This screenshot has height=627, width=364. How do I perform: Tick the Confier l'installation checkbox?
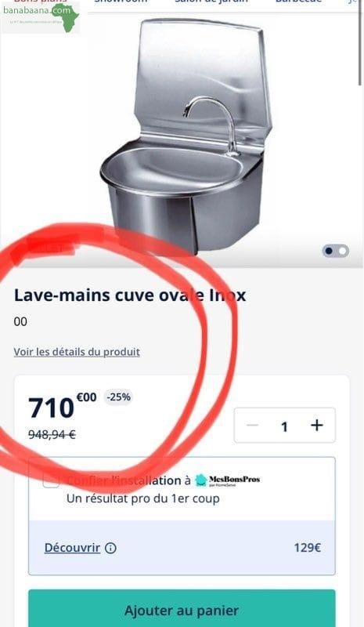click(x=51, y=480)
